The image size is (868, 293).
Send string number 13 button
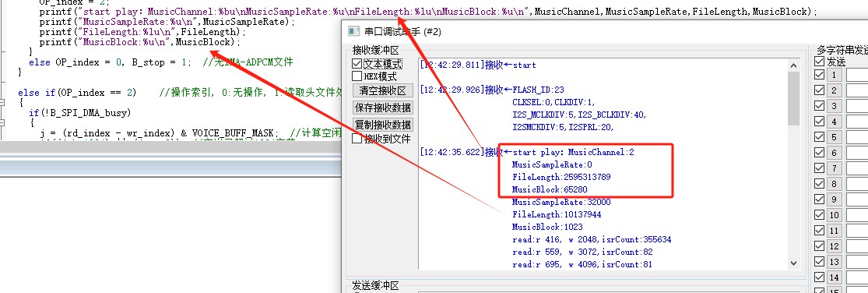(x=835, y=262)
